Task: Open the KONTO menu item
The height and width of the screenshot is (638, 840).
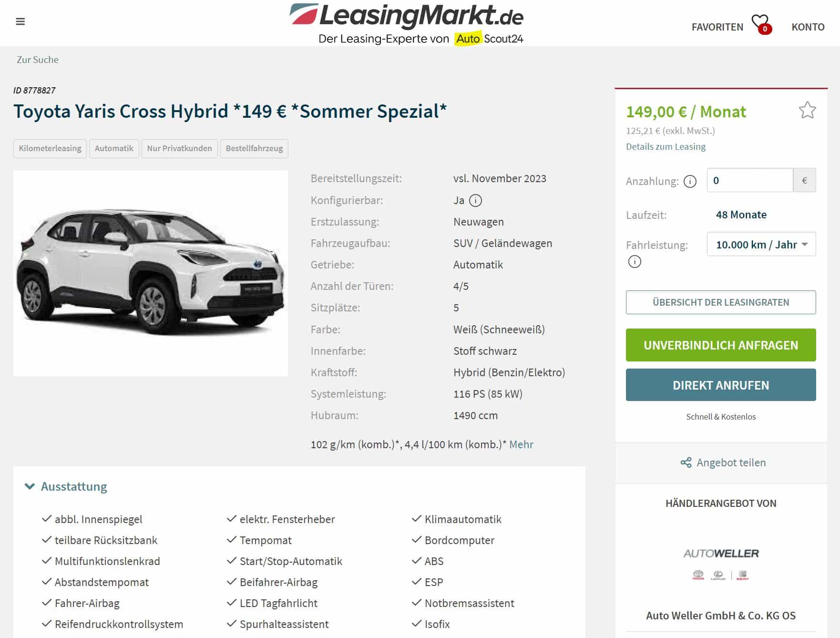Action: pyautogui.click(x=808, y=27)
